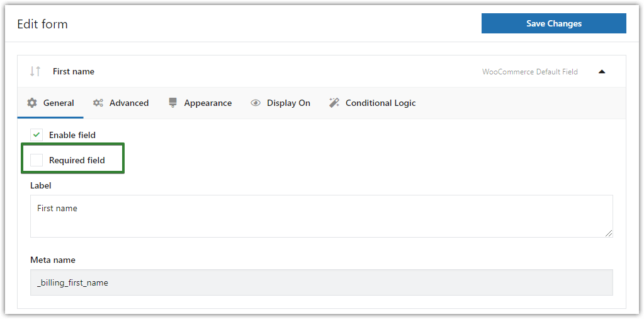644x319 pixels.
Task: Click the Advanced tab cogs icon
Action: pos(98,103)
